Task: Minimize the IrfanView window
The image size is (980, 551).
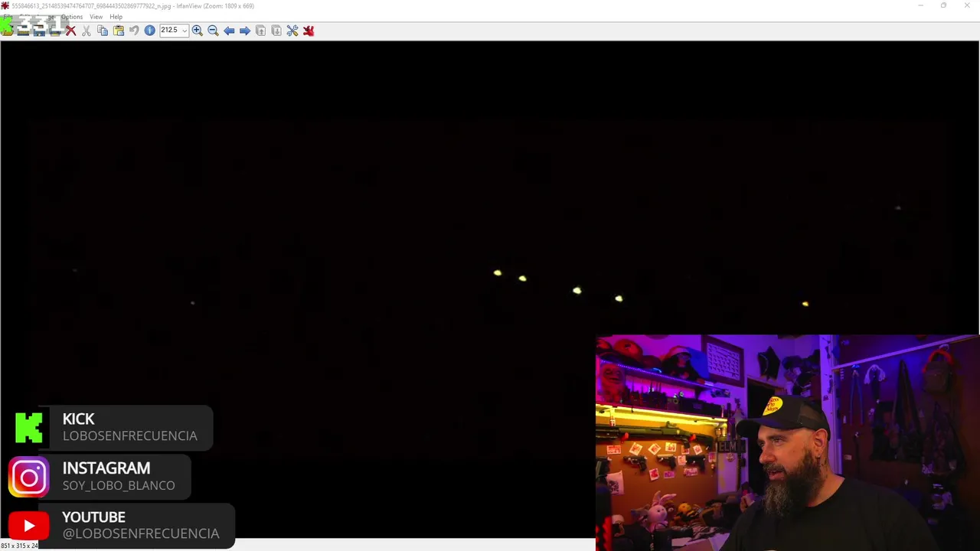Action: 920,5
